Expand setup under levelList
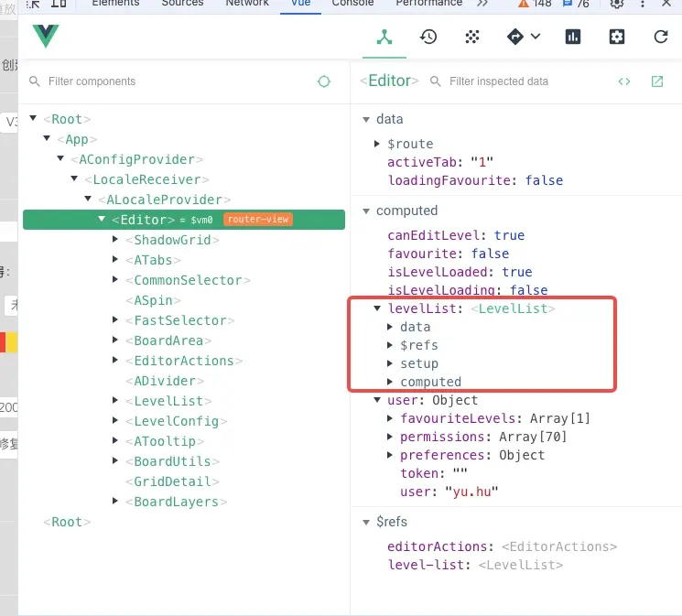Viewport: 682px width, 616px height. [390, 363]
